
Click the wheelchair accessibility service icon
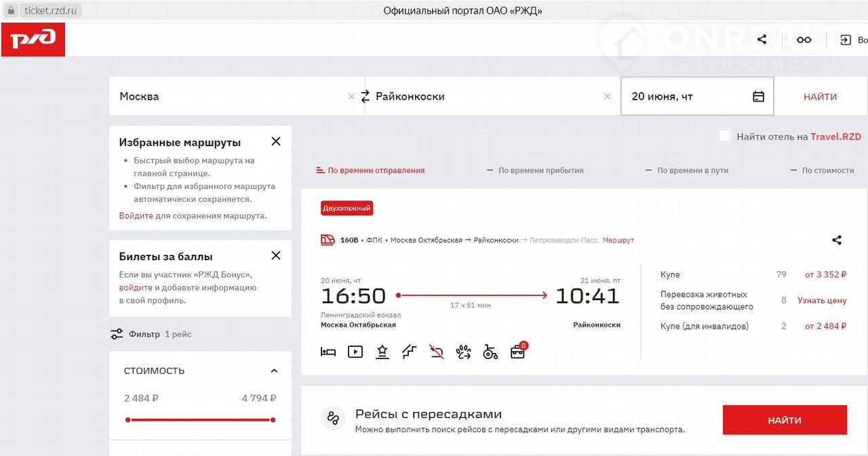pos(490,352)
